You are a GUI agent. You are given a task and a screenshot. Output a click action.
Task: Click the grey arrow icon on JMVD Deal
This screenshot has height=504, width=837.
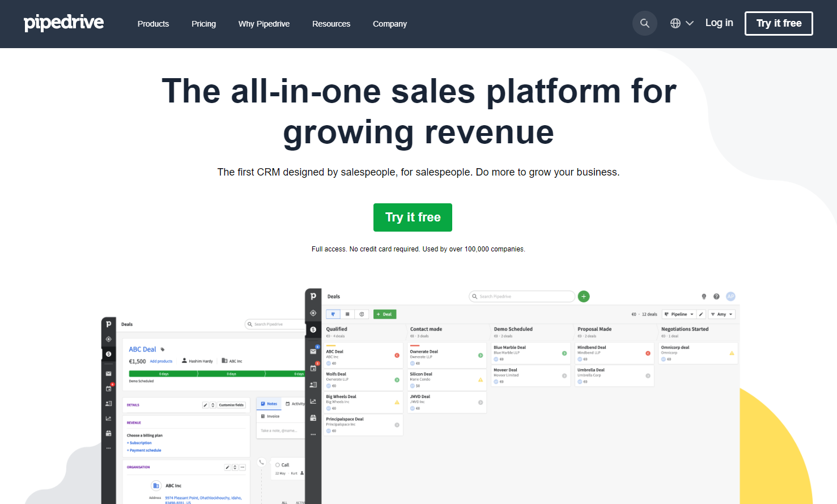[x=481, y=403]
